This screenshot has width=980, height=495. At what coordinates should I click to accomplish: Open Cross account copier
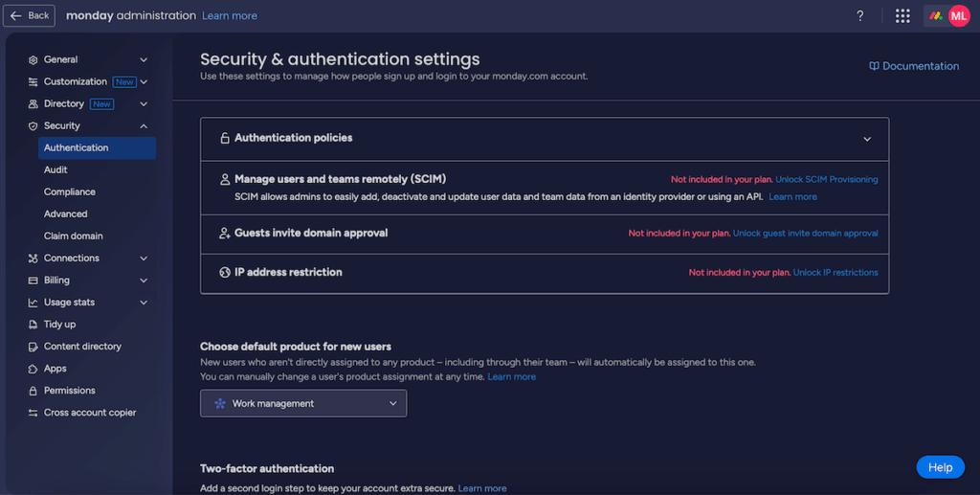[89, 413]
